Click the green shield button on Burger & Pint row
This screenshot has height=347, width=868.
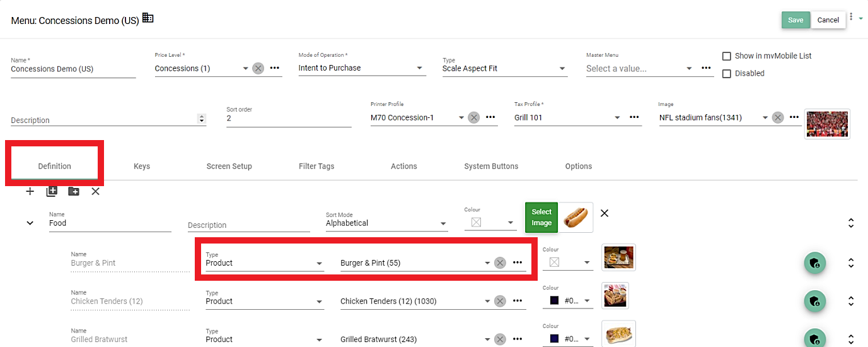(x=814, y=263)
